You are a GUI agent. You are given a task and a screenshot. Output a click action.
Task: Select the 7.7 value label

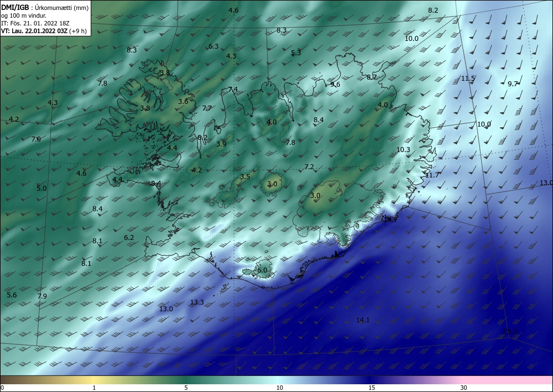(207, 108)
